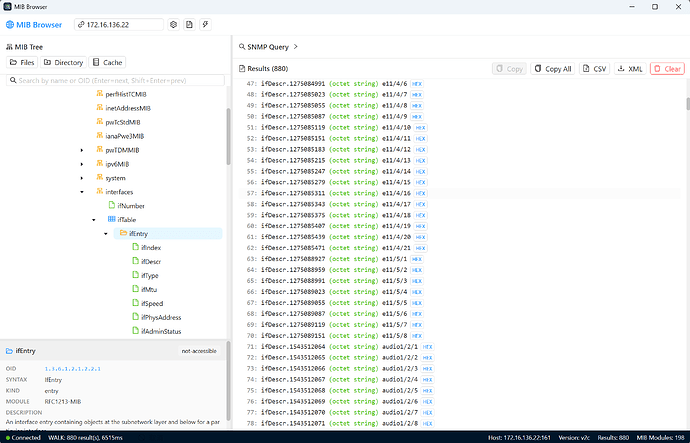690x443 pixels.
Task: Select result row ifDescr.1275085311
Action: [x=460, y=193]
